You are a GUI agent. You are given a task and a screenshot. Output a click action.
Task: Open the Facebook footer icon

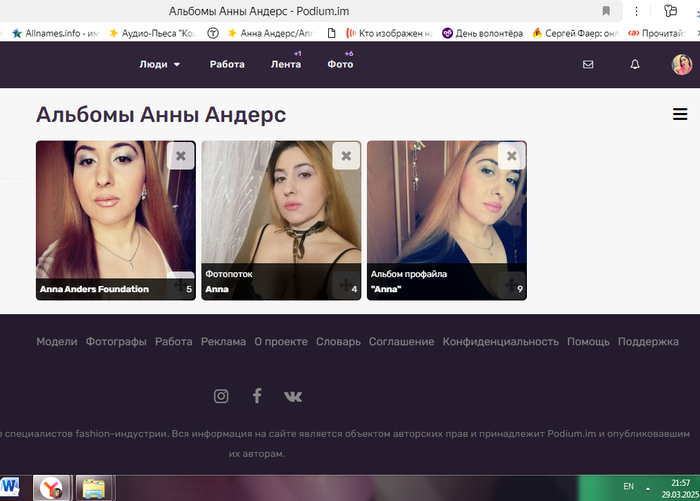[257, 396]
